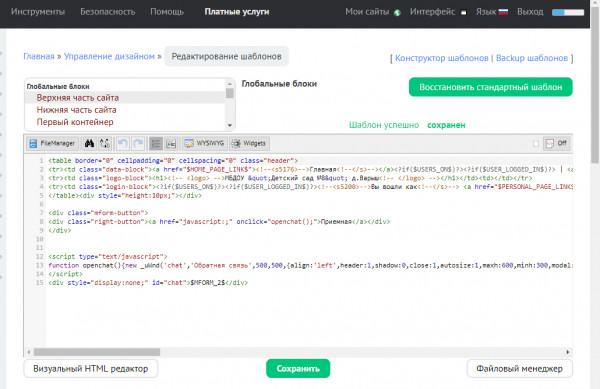Select Верхняя часть сайта in block list
Image resolution: width=600 pixels, height=389 pixels.
pyautogui.click(x=125, y=98)
